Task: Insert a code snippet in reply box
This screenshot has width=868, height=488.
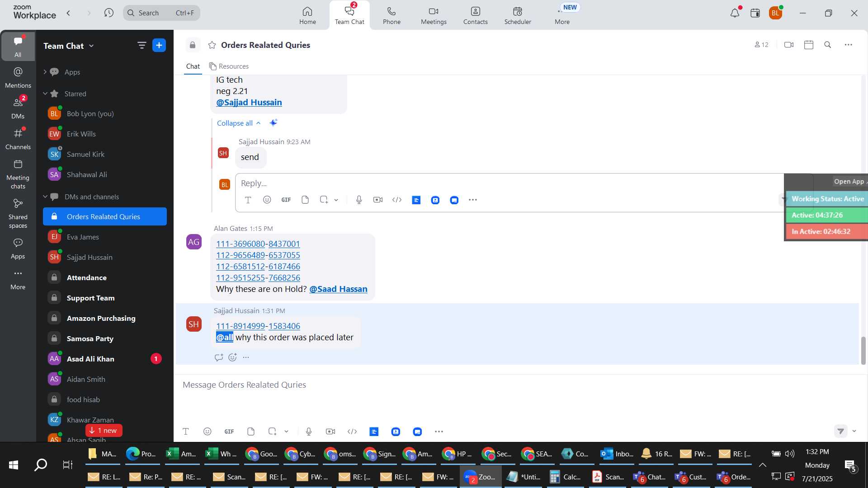Action: tap(397, 200)
